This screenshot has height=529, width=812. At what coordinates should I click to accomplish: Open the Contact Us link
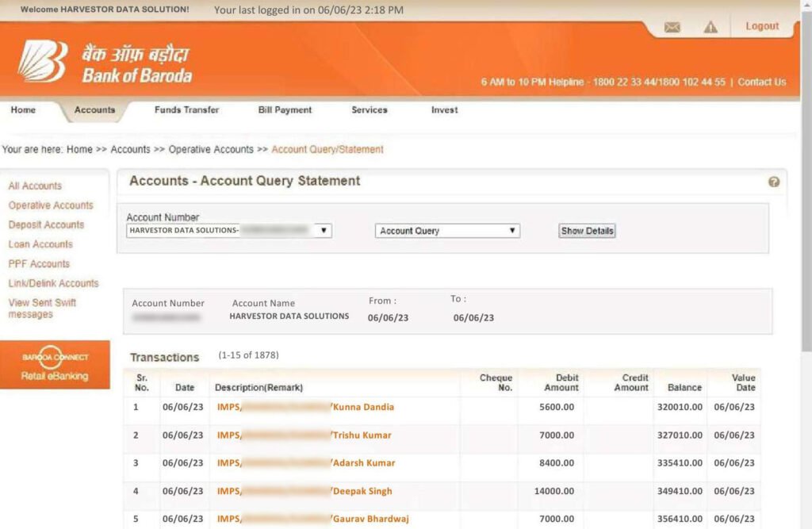(762, 82)
